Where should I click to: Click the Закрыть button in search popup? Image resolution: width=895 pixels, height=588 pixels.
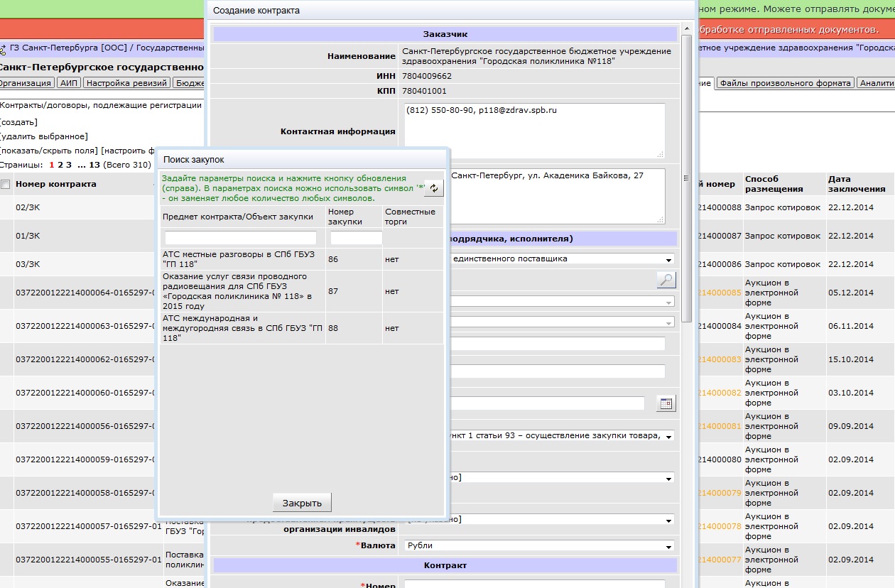click(x=302, y=503)
